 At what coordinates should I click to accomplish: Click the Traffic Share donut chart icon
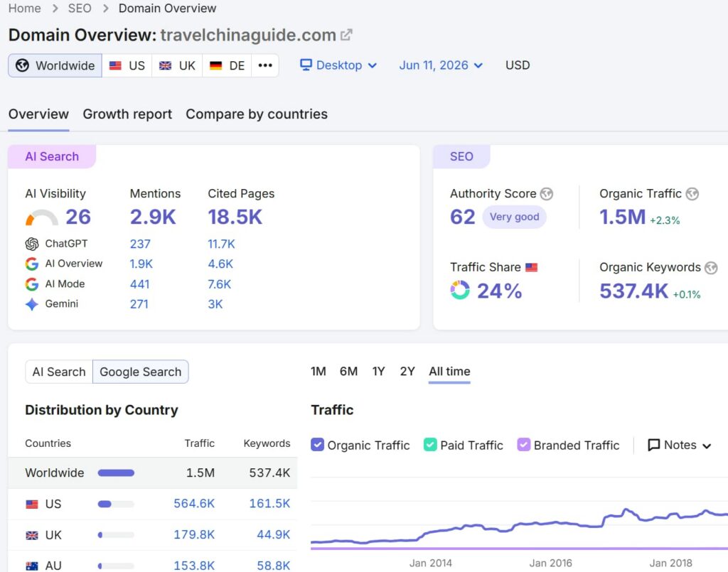click(x=460, y=290)
